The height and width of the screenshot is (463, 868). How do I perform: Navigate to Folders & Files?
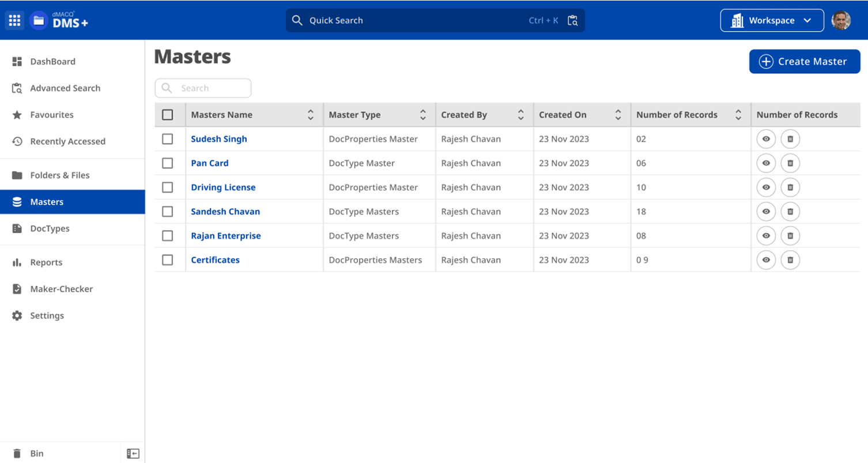pyautogui.click(x=73, y=175)
